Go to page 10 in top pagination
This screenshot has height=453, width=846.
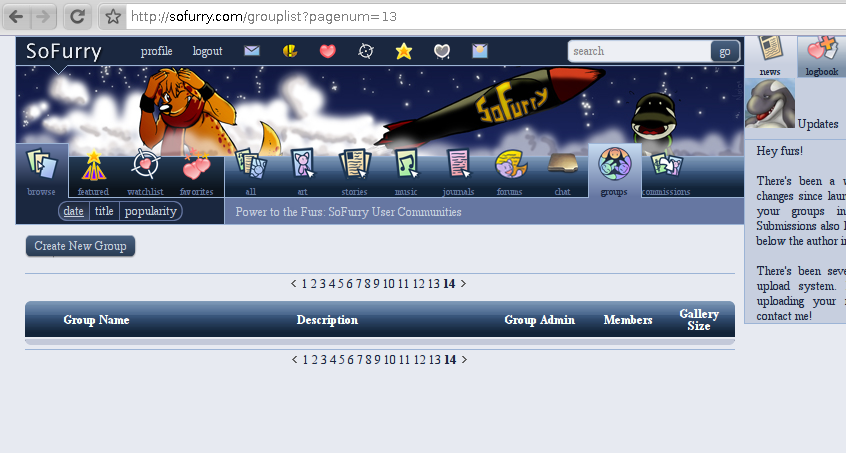[388, 284]
